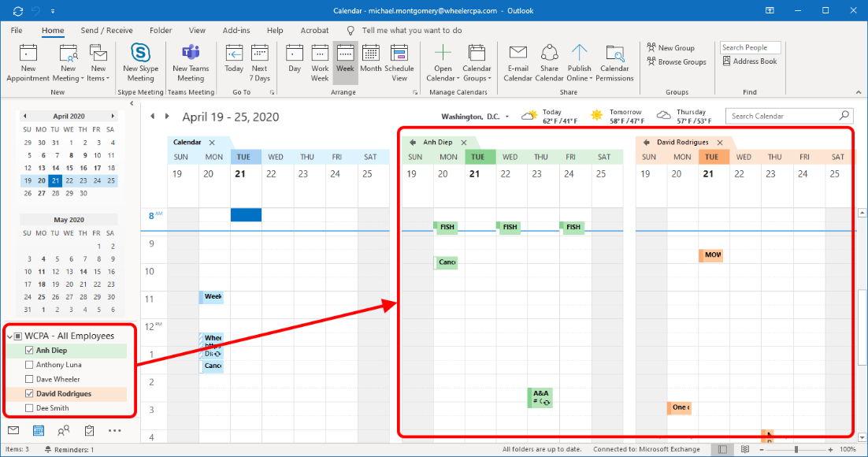Uncheck the David Rodrigues calendar
This screenshot has height=457, width=868.
(29, 393)
